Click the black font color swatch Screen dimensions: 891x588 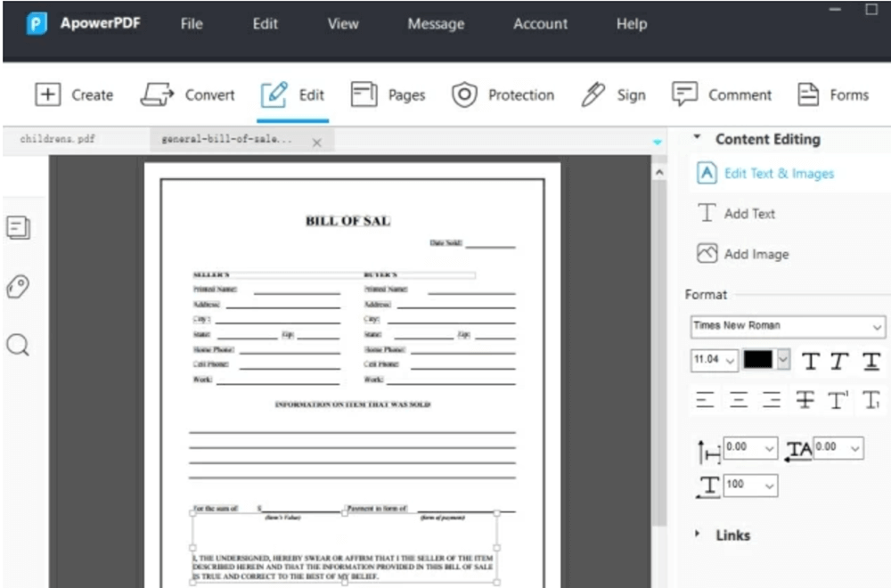pyautogui.click(x=758, y=360)
